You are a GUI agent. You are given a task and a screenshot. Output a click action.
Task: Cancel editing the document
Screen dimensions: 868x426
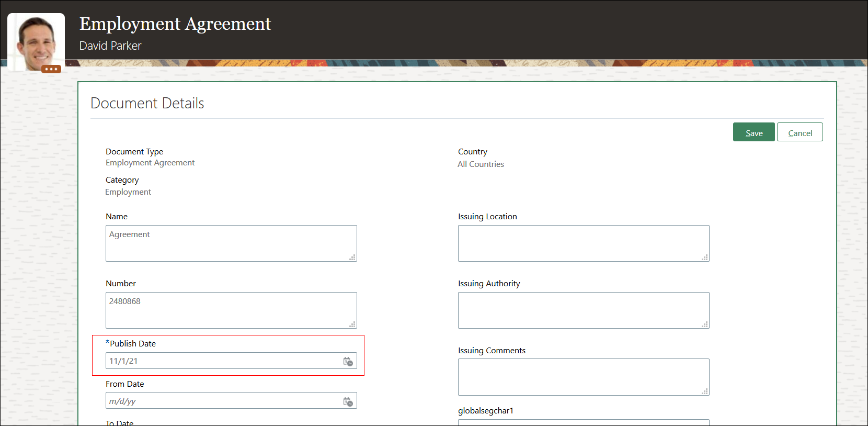click(x=800, y=133)
